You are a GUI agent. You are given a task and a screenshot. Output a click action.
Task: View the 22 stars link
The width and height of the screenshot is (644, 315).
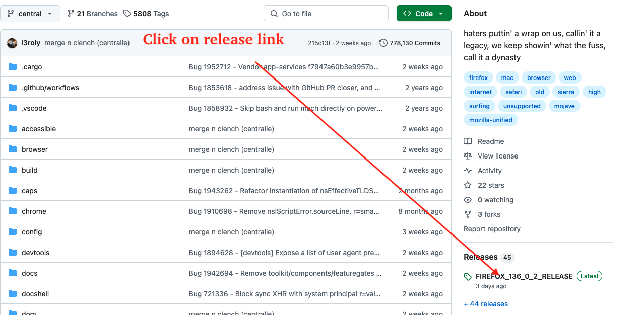(x=491, y=185)
